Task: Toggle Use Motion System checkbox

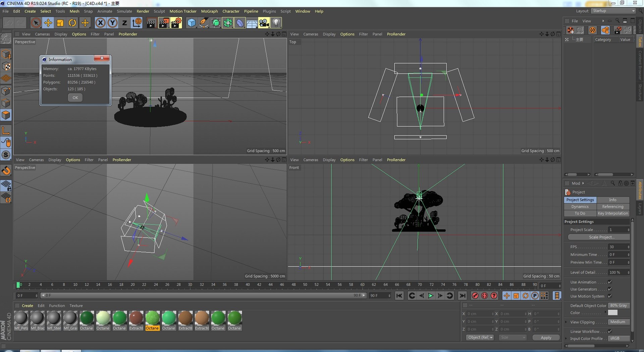Action: coord(610,296)
